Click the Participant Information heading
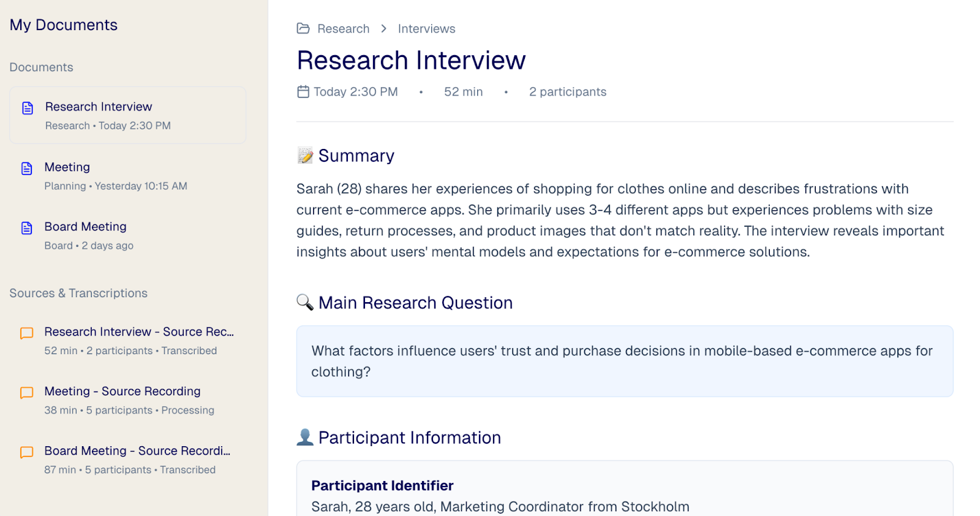Viewport: 980px width, 516px height. (410, 438)
